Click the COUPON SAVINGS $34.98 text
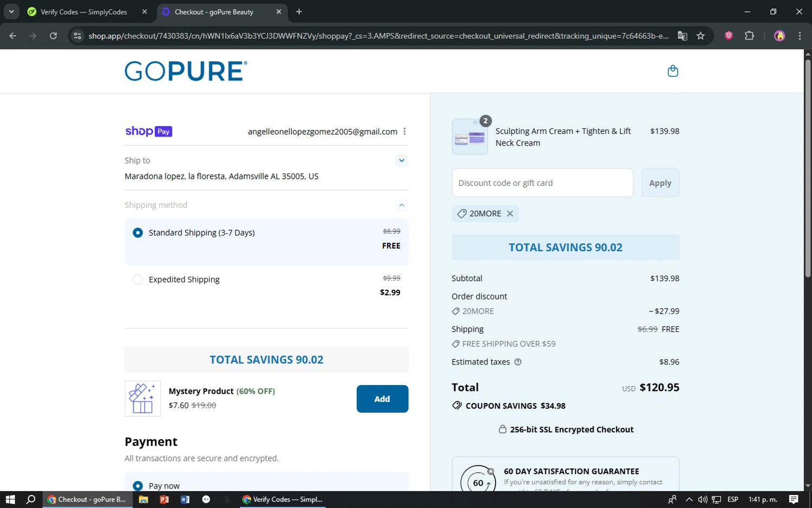The image size is (812, 508). coord(515,406)
